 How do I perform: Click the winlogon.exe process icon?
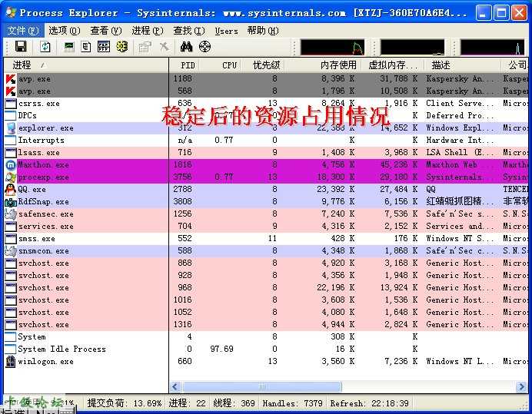pos(11,362)
